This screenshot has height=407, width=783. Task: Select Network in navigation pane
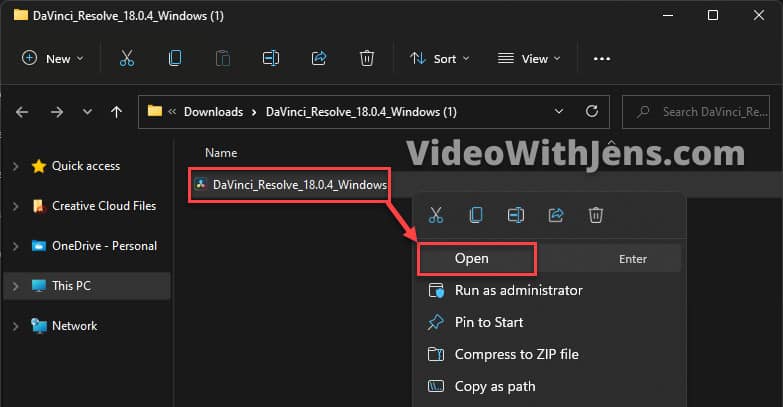click(x=74, y=326)
